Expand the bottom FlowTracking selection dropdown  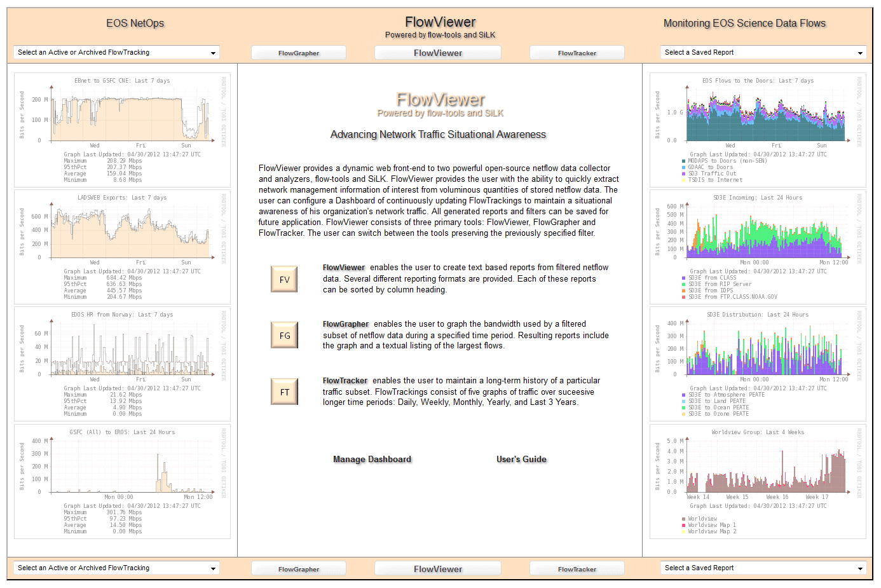point(116,568)
